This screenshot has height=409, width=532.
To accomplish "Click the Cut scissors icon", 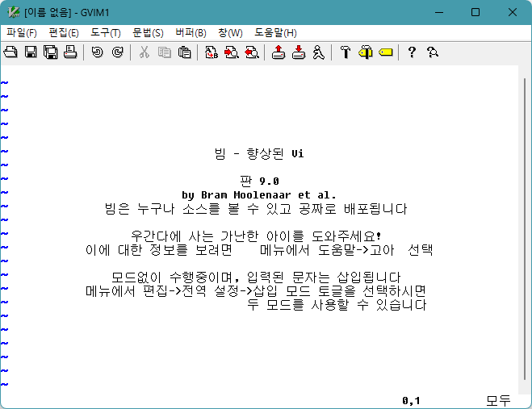I will [145, 52].
